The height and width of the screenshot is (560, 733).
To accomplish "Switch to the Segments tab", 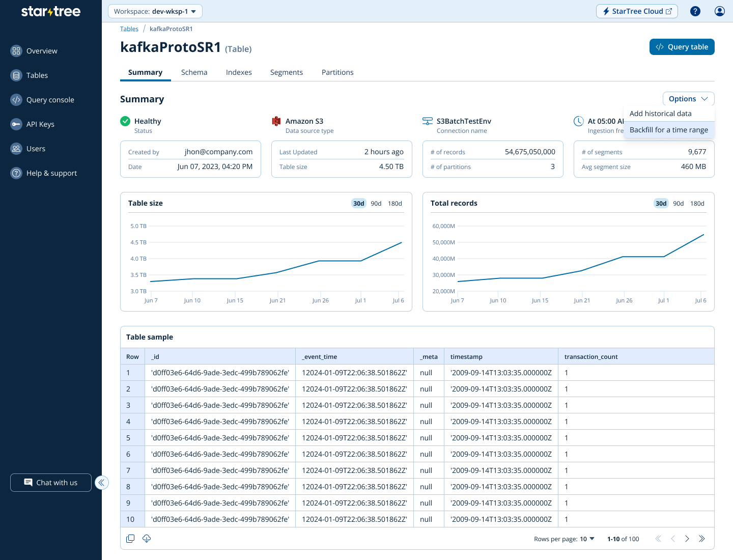I will click(x=286, y=72).
